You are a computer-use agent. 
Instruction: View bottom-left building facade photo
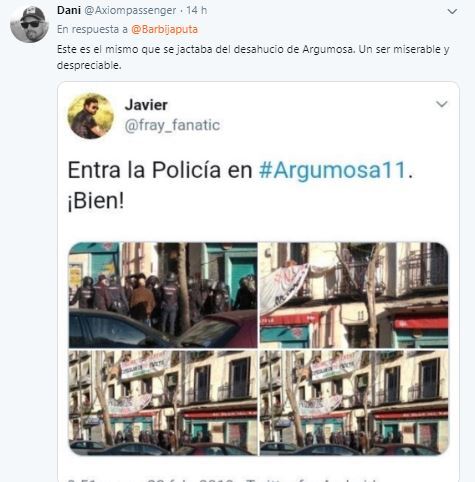click(x=163, y=403)
